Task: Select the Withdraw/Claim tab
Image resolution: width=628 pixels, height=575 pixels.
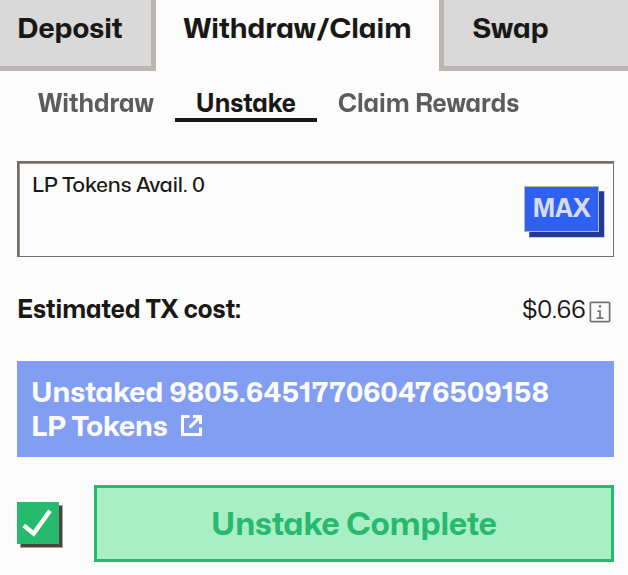Action: click(297, 29)
